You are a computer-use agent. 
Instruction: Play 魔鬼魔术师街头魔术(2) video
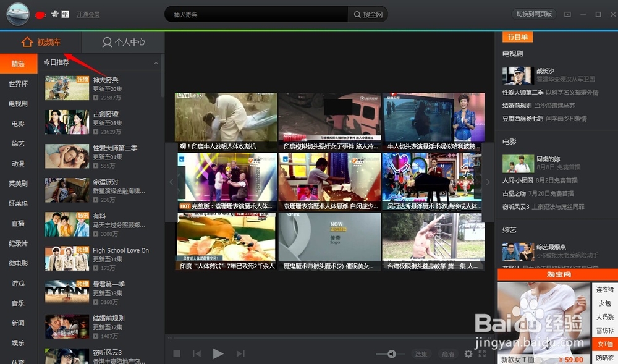330,242
